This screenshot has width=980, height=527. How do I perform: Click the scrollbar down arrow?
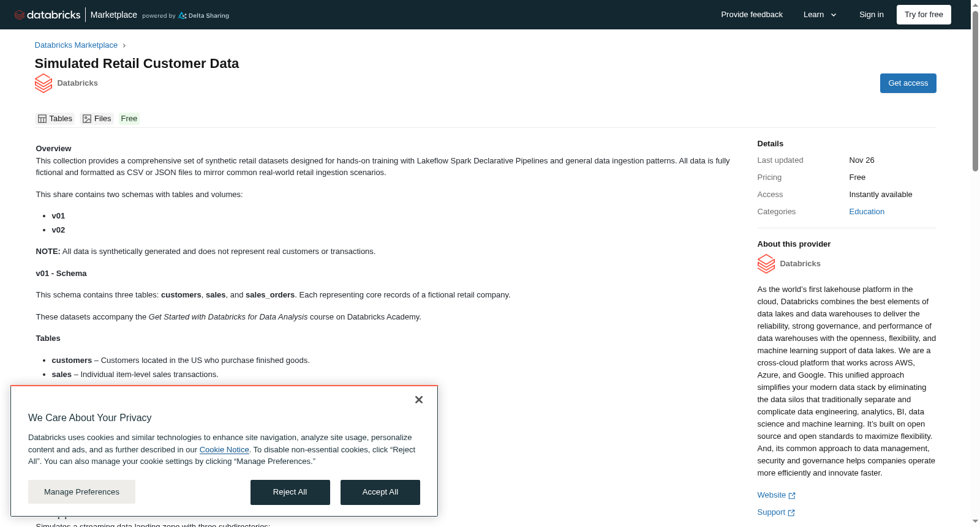click(975, 521)
